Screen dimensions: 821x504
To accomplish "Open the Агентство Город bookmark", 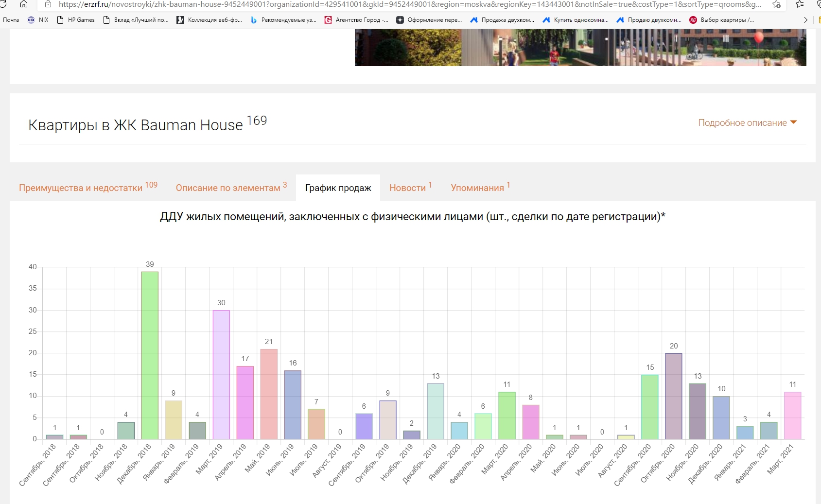I will pyautogui.click(x=356, y=20).
